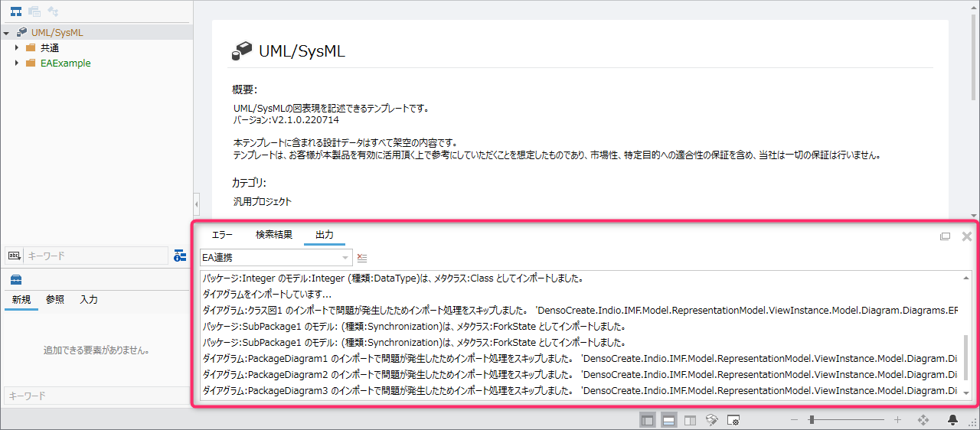
Task: Collapse the UML/SysML root node
Action: pos(6,33)
